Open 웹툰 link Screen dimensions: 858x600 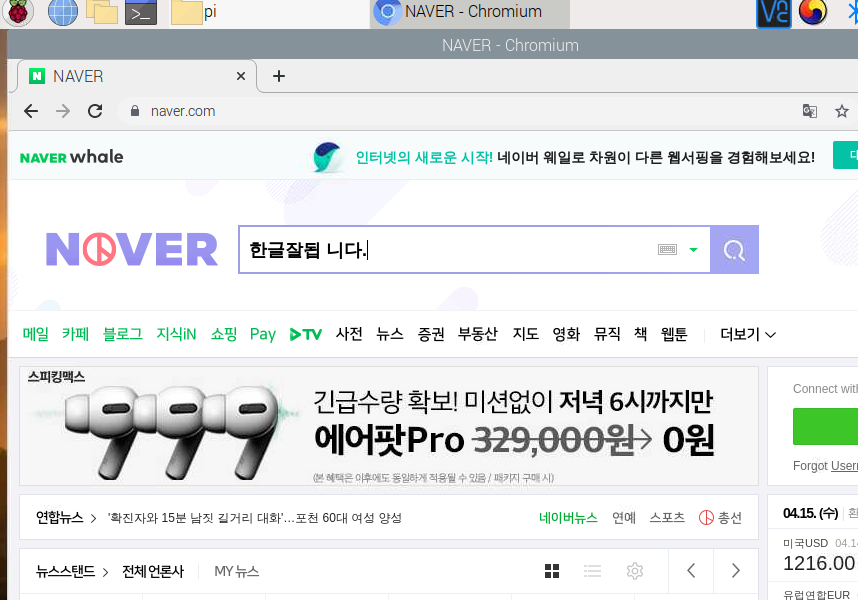coord(674,334)
